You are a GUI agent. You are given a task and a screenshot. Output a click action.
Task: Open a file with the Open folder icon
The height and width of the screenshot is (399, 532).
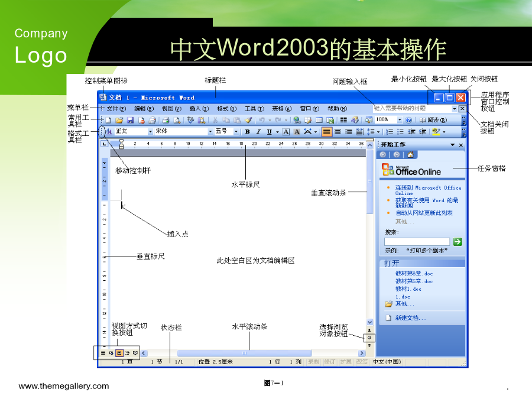(119, 120)
